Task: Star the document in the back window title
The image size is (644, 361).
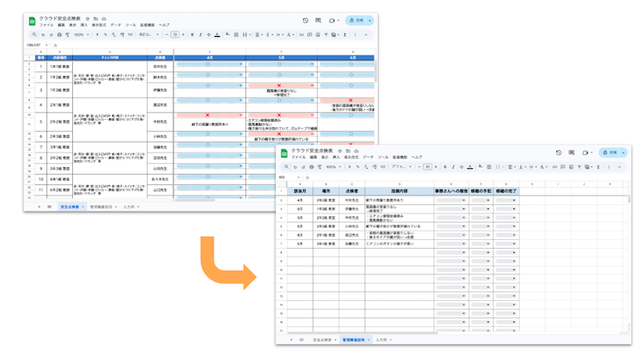Action: pos(87,18)
